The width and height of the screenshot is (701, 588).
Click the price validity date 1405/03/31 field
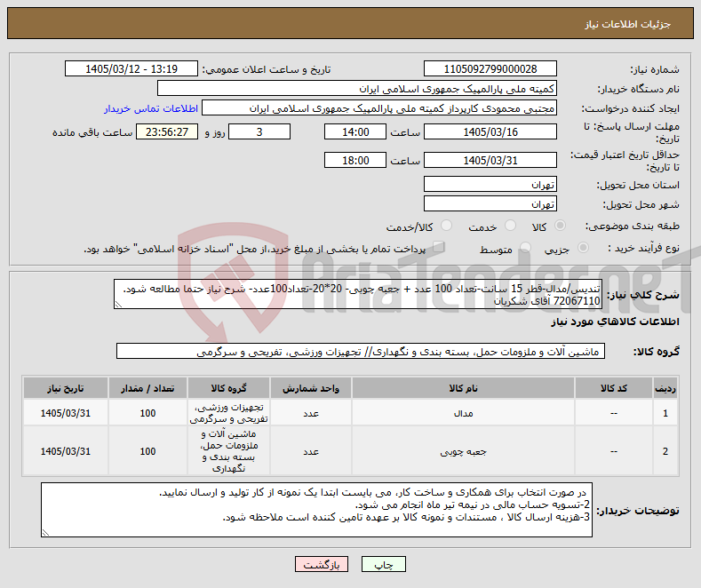tap(490, 160)
